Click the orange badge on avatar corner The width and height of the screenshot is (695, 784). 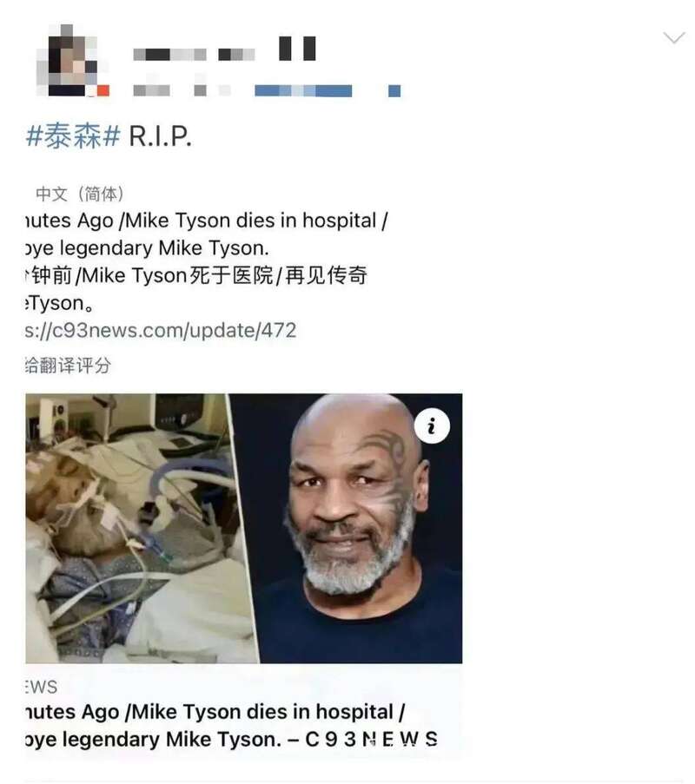tap(103, 90)
